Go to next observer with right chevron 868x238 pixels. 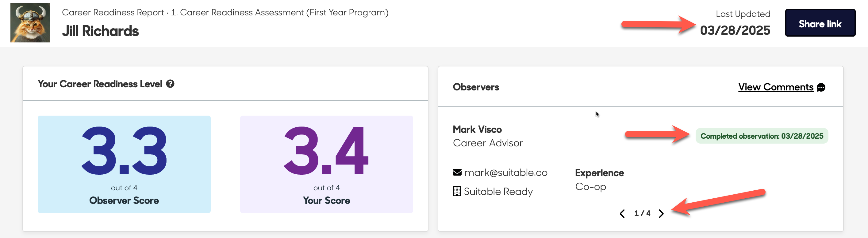[x=661, y=213]
